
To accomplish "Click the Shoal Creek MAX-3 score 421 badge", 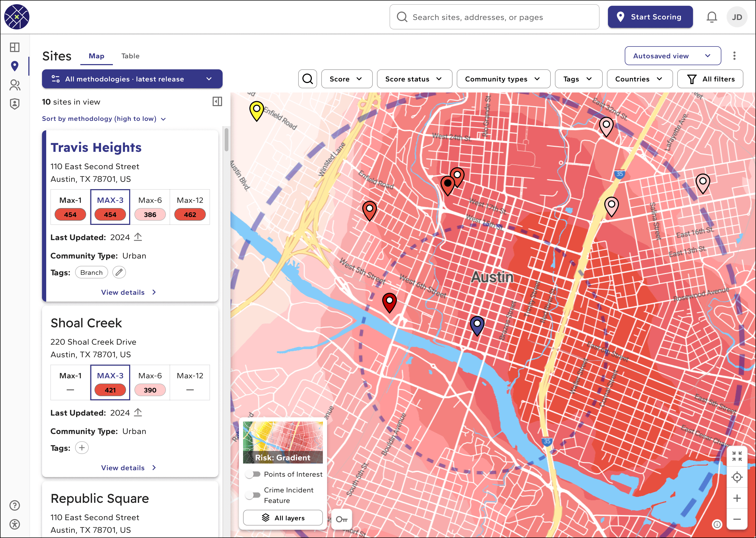I will click(x=110, y=390).
